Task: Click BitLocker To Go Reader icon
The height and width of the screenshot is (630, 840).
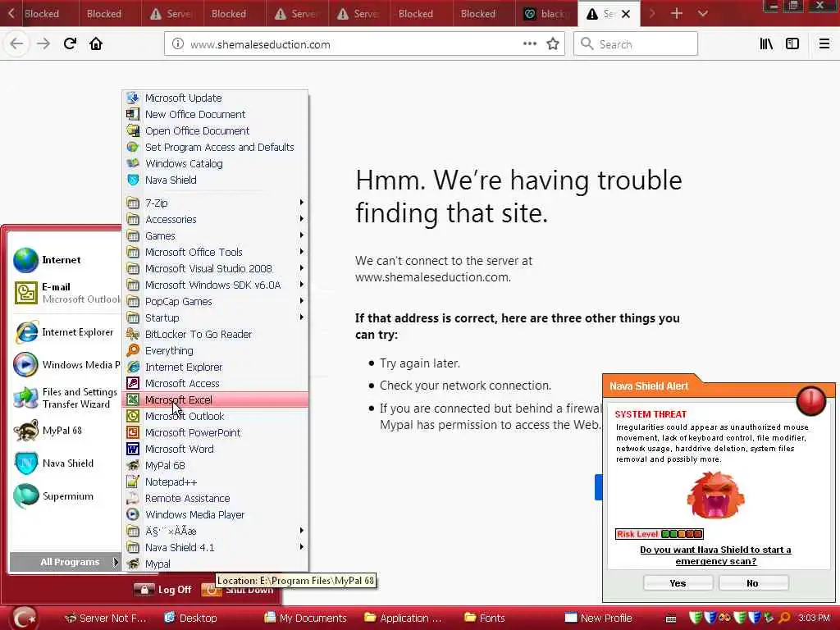Action: coord(133,334)
